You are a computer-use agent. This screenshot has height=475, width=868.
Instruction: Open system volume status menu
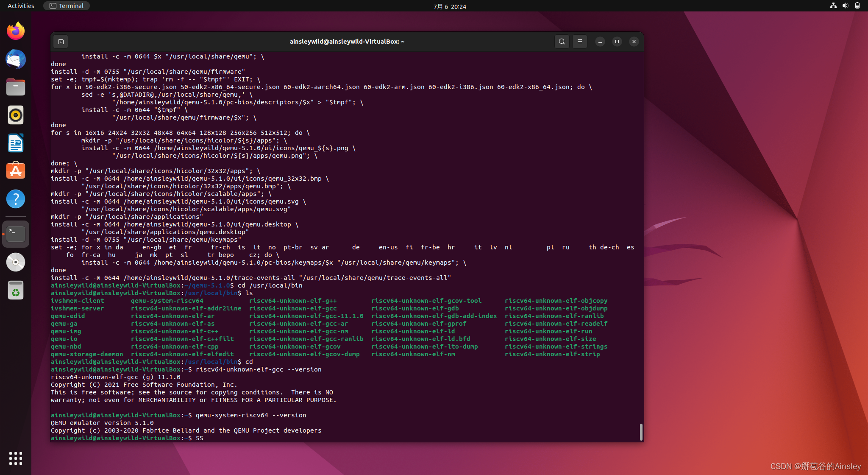[x=845, y=6]
